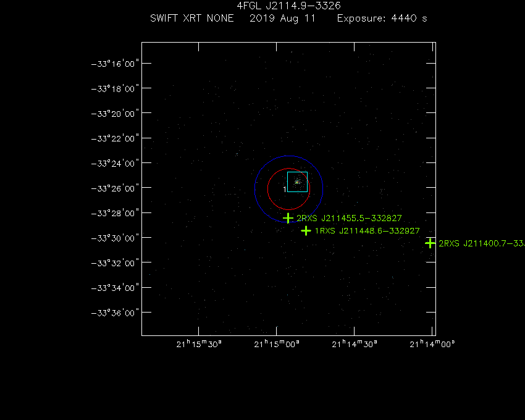Click the 4FGL J2114.9-3326 title text
Image resolution: width=525 pixels, height=420 pixels.
pyautogui.click(x=288, y=6)
